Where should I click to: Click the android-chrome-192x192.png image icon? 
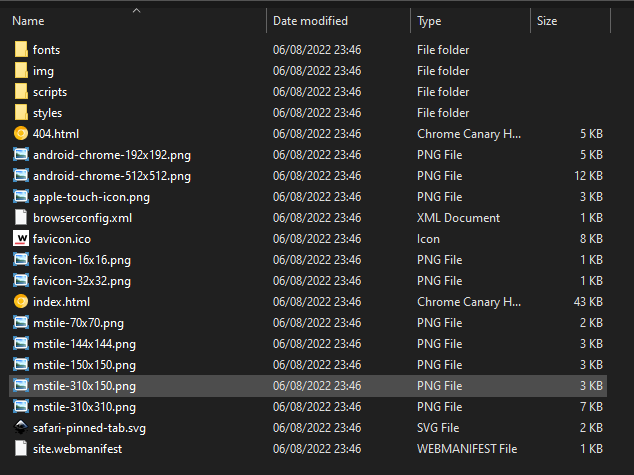click(x=21, y=154)
